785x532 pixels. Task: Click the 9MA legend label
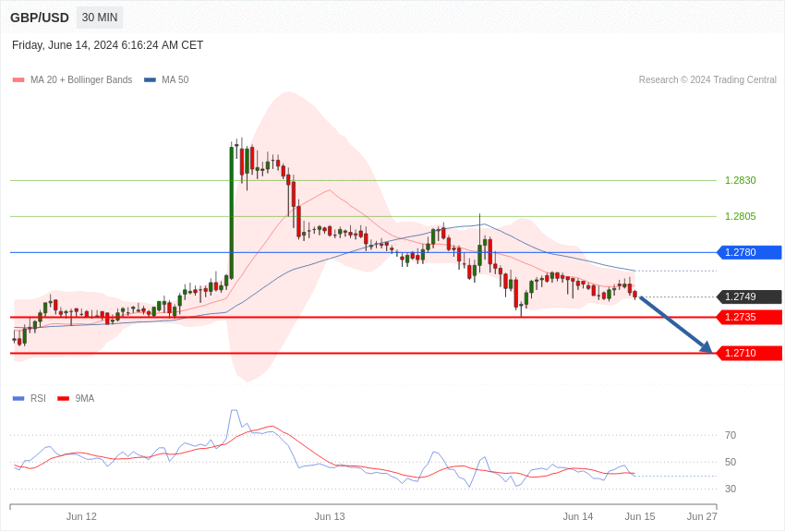[85, 399]
